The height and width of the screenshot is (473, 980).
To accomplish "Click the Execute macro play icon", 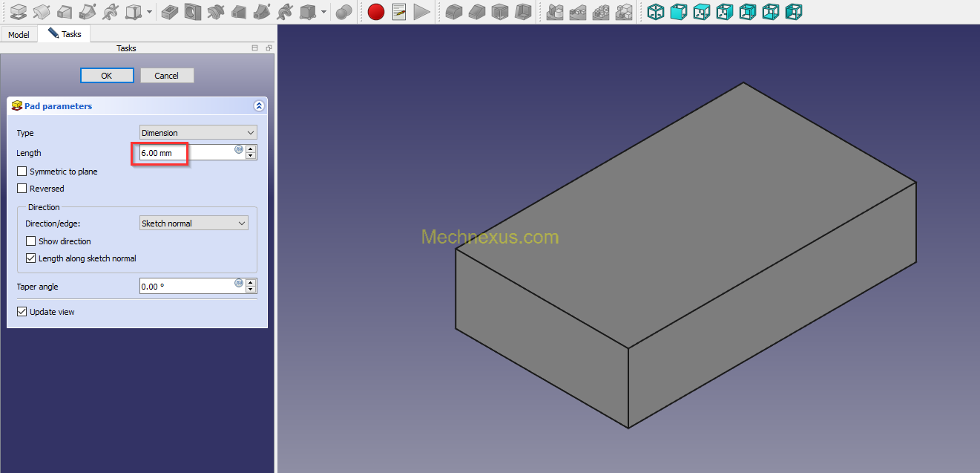I will pyautogui.click(x=422, y=12).
